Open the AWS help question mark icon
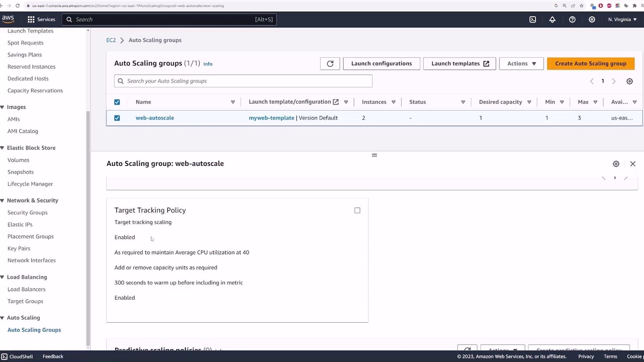644x362 pixels. [x=572, y=19]
